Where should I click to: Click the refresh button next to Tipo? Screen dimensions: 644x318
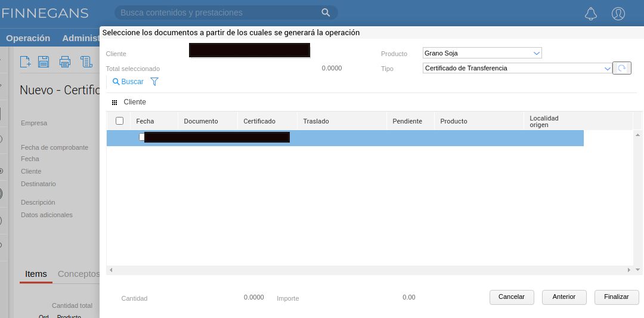(622, 68)
